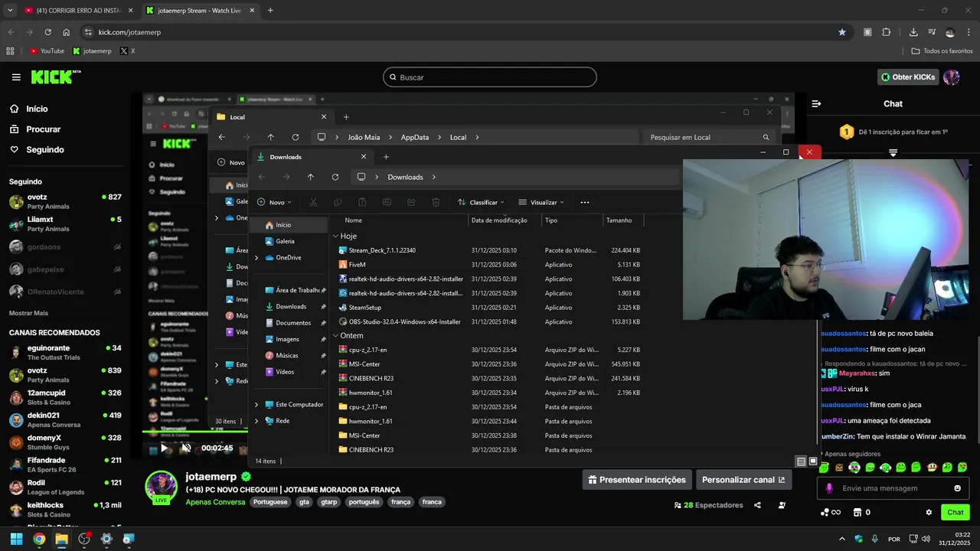Click the Mostrar Mais link

28,313
